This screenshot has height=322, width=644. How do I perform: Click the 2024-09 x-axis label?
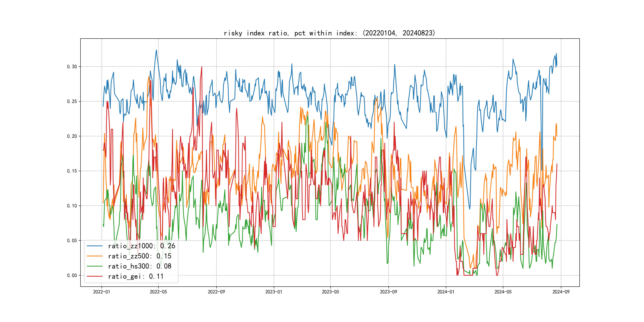coord(561,292)
